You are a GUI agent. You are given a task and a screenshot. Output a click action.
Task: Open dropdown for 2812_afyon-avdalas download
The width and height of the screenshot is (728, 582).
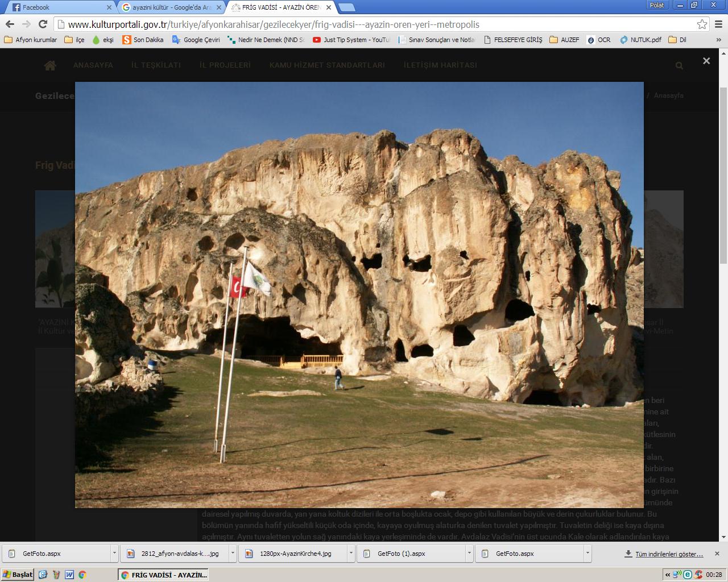(233, 553)
